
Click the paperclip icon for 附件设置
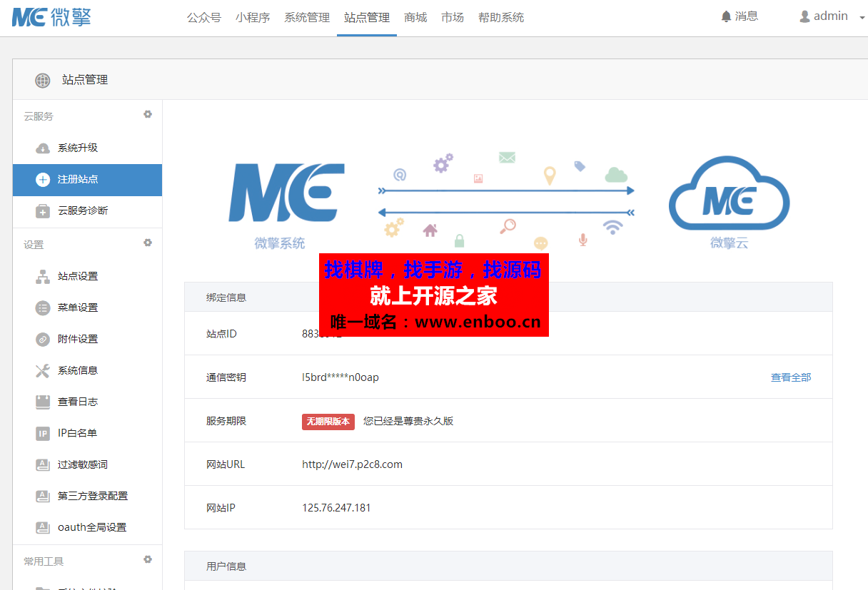[x=43, y=340]
